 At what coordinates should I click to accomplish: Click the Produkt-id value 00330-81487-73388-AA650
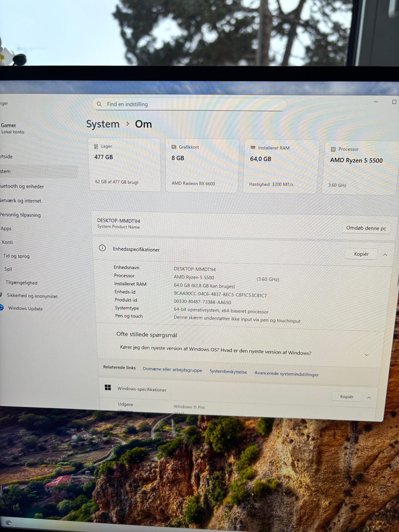(x=202, y=302)
